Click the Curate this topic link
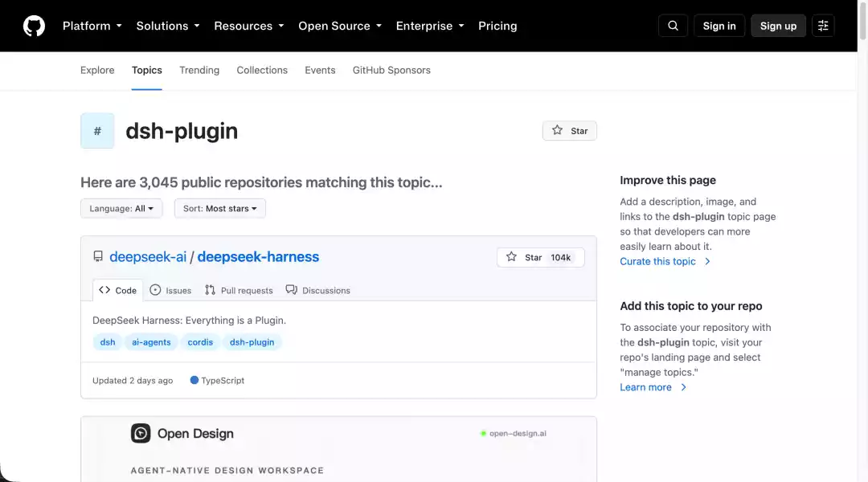The image size is (868, 482). (665, 261)
